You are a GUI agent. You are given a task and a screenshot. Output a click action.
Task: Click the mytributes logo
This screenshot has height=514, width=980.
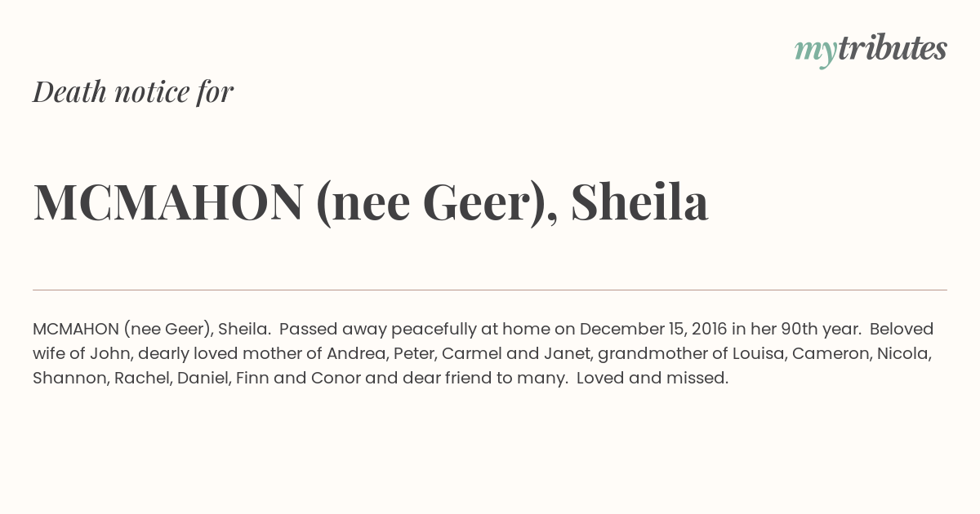point(871,51)
